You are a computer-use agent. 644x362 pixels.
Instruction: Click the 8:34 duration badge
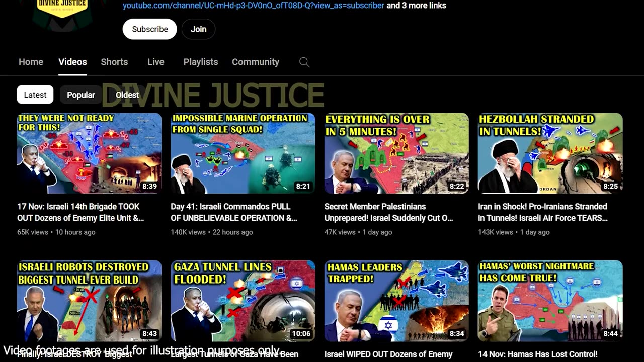coord(457,334)
